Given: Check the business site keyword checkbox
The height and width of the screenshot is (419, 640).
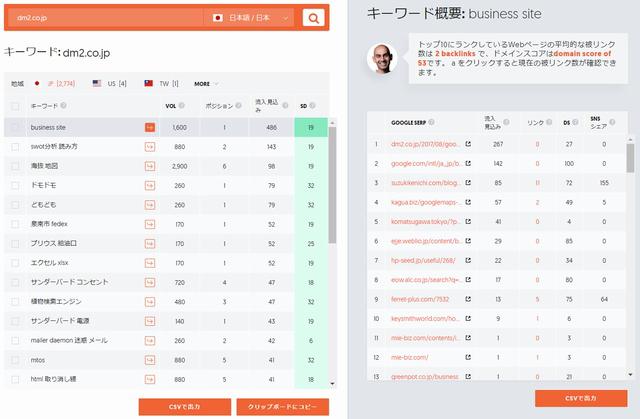Looking at the screenshot, I should (x=15, y=127).
